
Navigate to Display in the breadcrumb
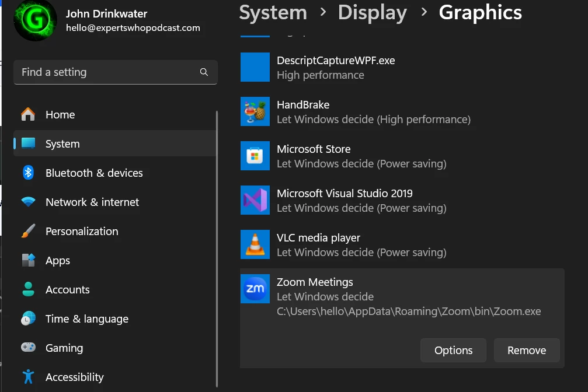pyautogui.click(x=373, y=13)
